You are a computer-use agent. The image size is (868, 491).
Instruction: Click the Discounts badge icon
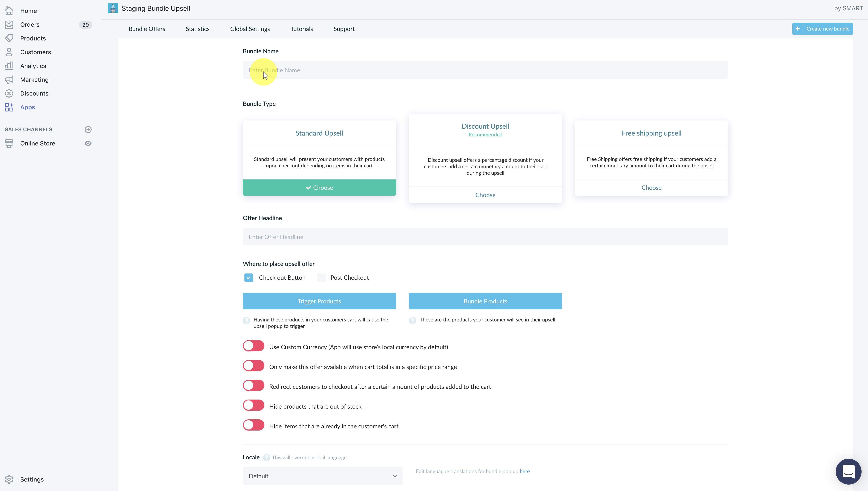(x=9, y=93)
